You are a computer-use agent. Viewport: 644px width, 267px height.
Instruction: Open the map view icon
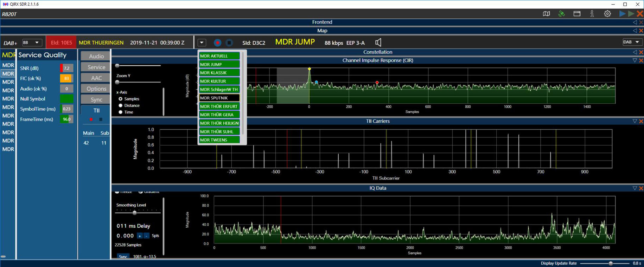click(x=546, y=14)
